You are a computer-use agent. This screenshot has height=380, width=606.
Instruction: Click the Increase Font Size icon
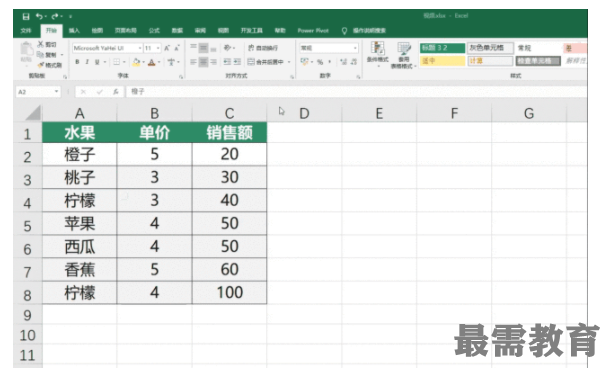coord(167,48)
